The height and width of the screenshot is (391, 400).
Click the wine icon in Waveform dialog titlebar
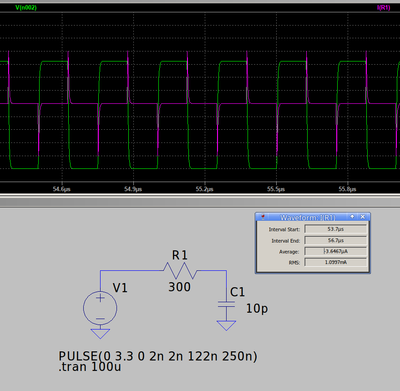tap(263, 217)
